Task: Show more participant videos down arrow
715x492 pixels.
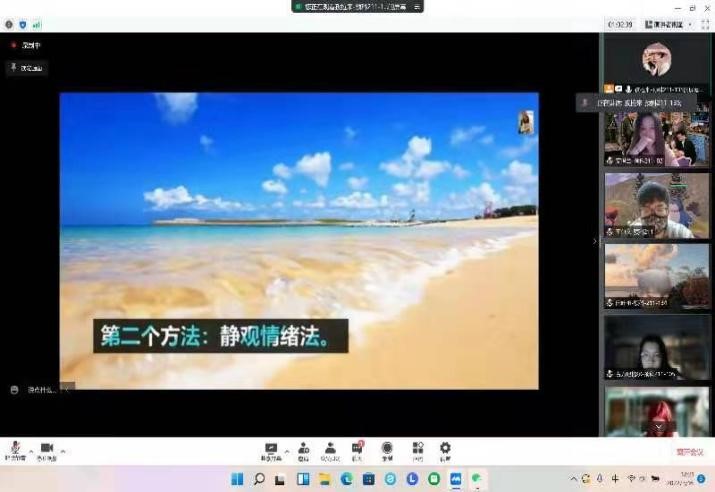Action: 658,426
